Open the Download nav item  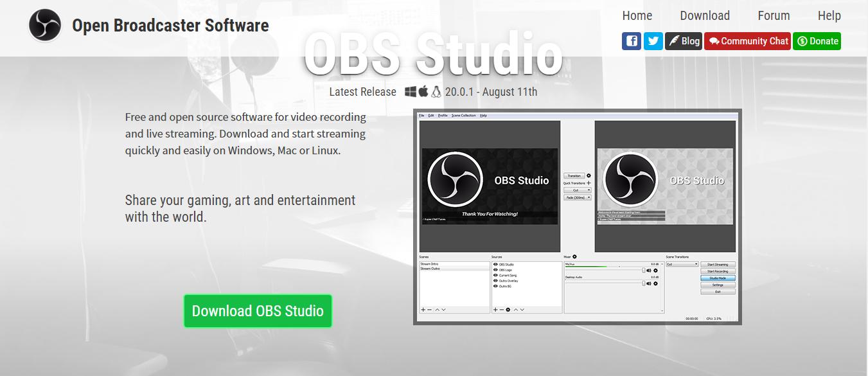[705, 15]
